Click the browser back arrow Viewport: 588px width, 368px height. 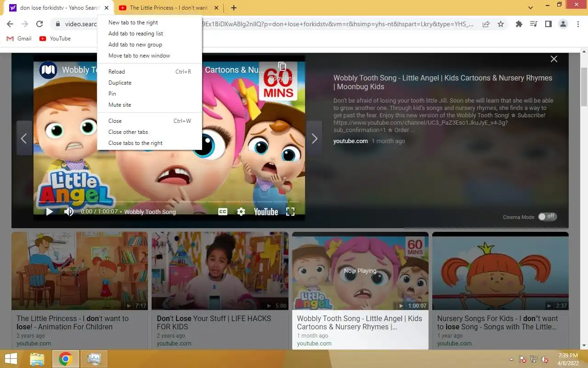pos(10,24)
